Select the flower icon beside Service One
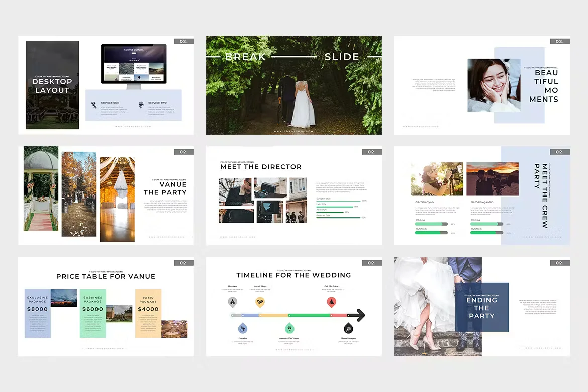 click(x=94, y=104)
